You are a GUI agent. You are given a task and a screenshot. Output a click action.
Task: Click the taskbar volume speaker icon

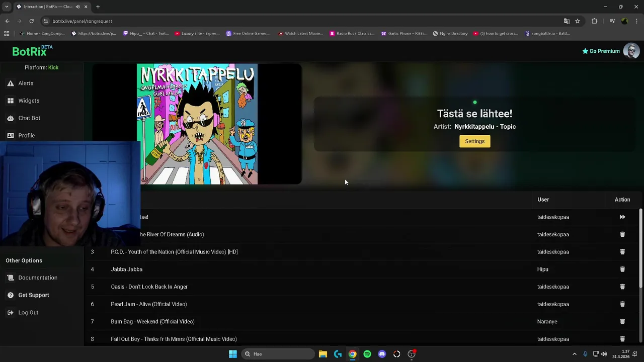604,354
